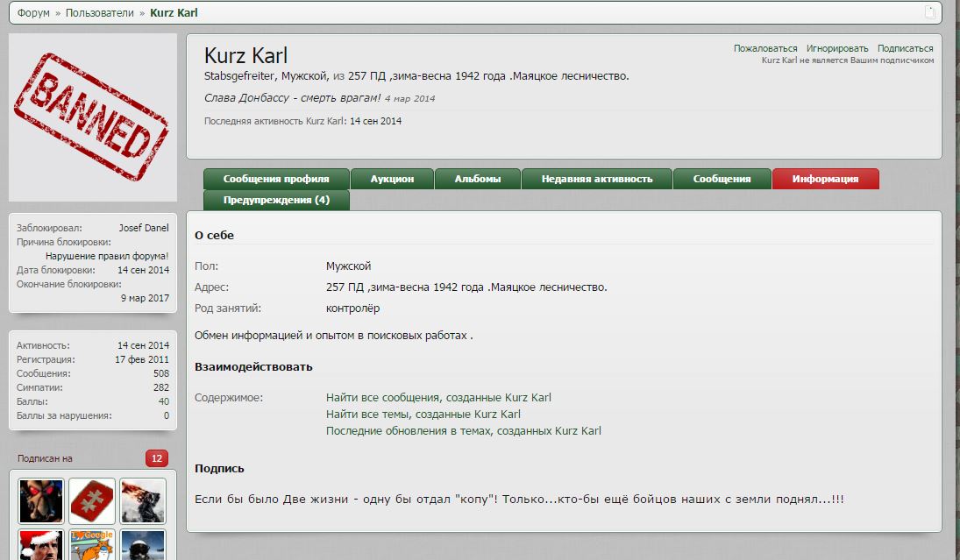Open the red-eyed mask follower avatar
Viewport: 960px width, 560px height.
41,501
